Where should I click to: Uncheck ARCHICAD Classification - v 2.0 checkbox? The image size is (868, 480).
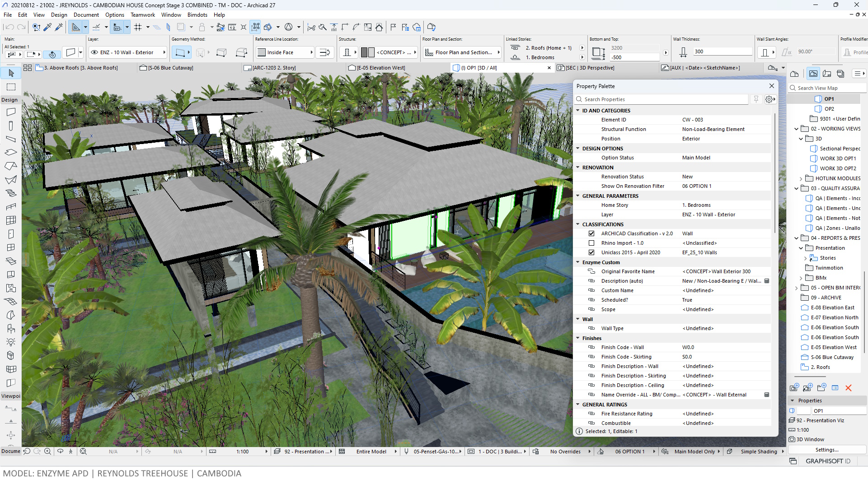coord(591,234)
